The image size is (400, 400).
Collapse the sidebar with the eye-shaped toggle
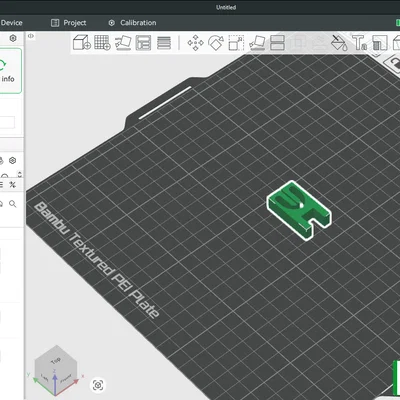pyautogui.click(x=31, y=36)
